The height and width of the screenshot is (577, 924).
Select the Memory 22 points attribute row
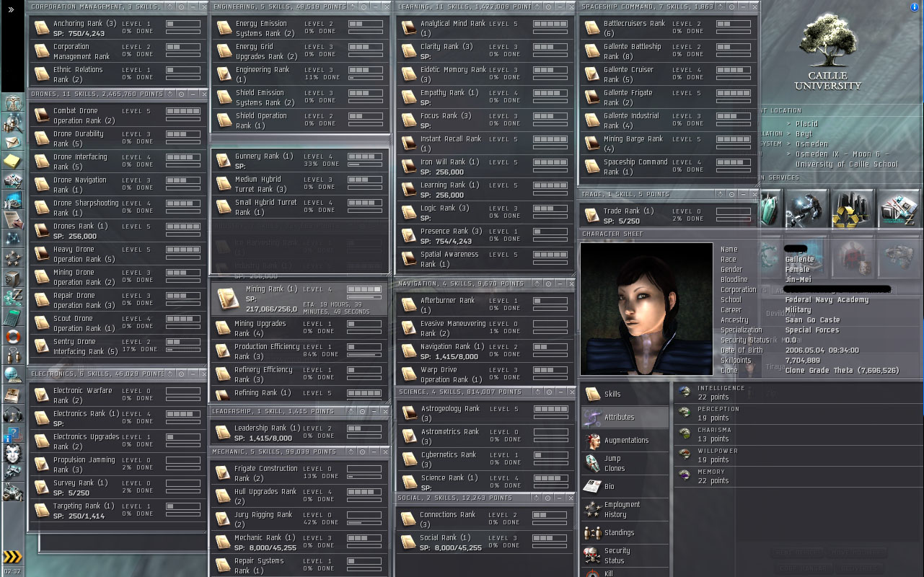(x=798, y=476)
